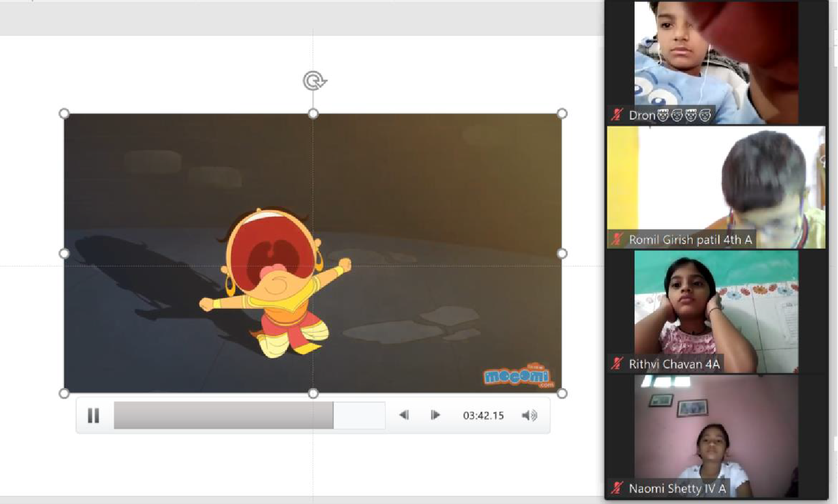
Task: Click muted mic icon beside Rithvi Chavan
Action: click(617, 364)
